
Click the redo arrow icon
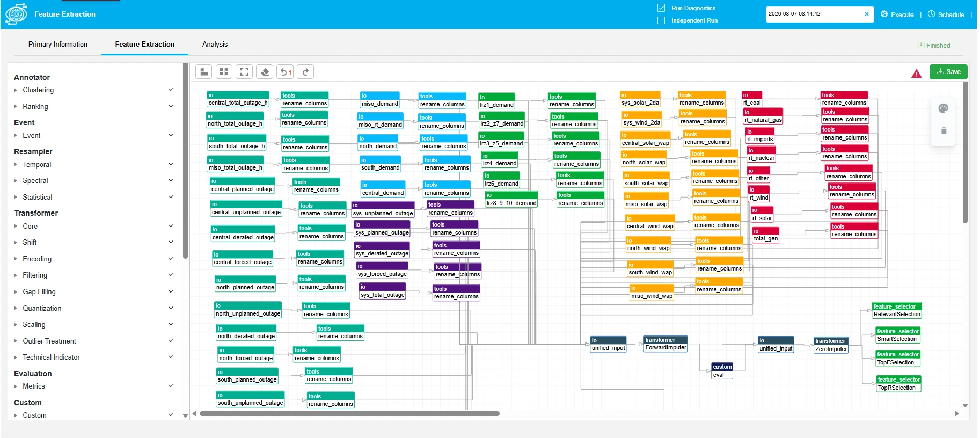pos(306,72)
